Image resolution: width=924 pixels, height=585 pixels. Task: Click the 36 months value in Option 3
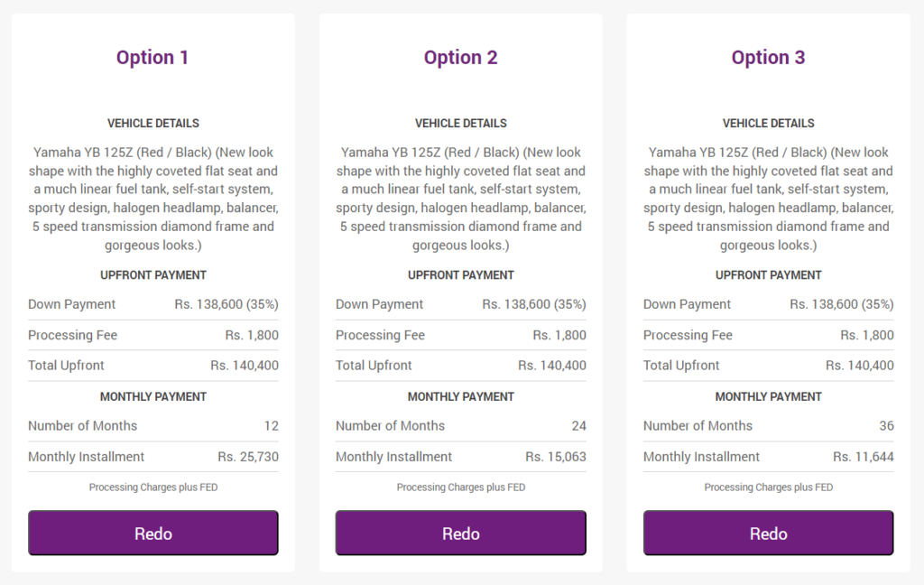pos(886,426)
